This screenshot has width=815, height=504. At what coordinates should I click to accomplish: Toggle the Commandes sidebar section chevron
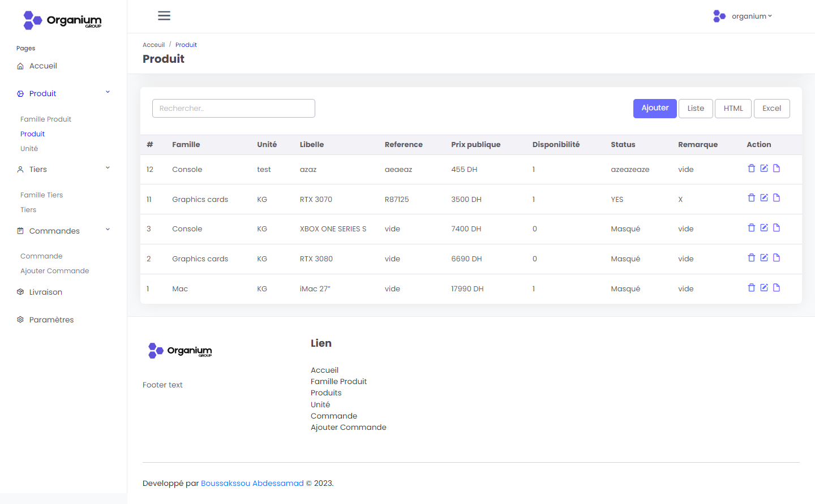[x=108, y=230]
